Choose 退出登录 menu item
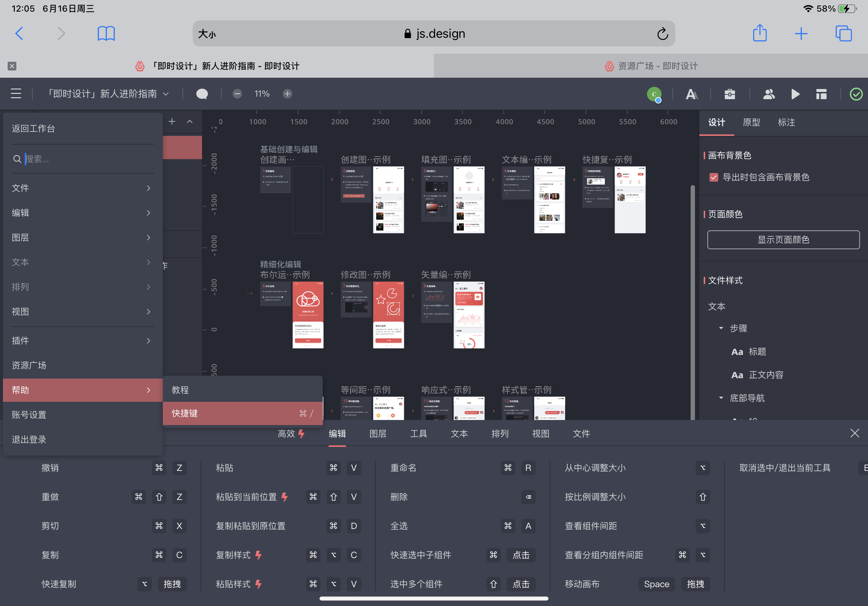The width and height of the screenshot is (868, 606). pyautogui.click(x=83, y=440)
